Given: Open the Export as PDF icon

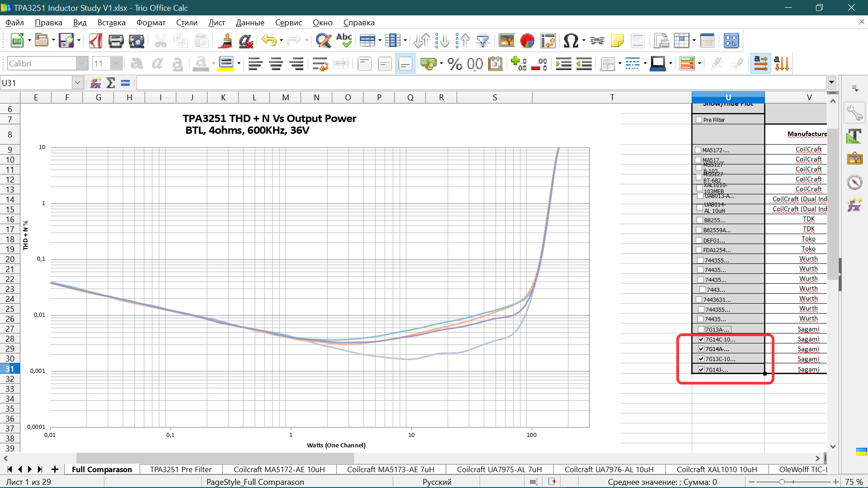Looking at the screenshot, I should pos(95,41).
